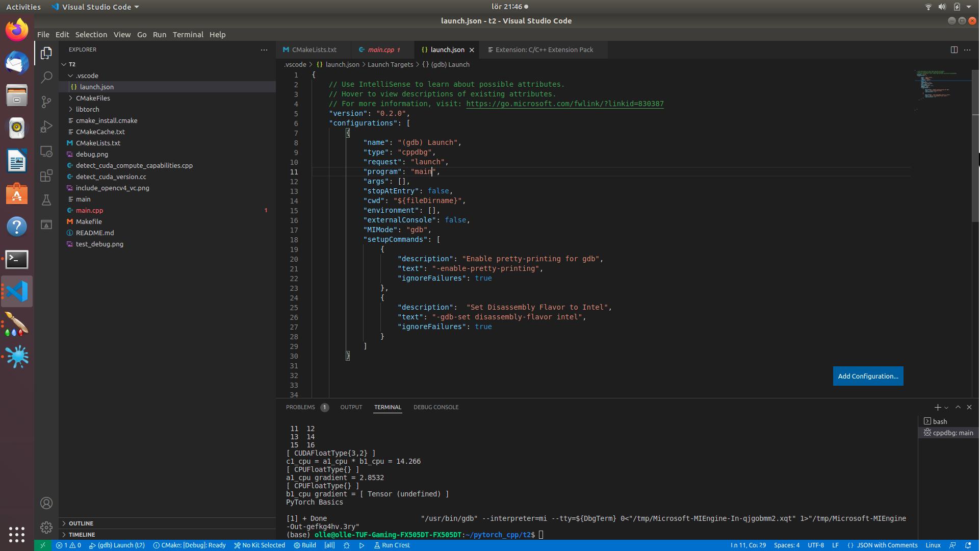Open the Terminal menu
The image size is (980, 551).
tap(188, 35)
